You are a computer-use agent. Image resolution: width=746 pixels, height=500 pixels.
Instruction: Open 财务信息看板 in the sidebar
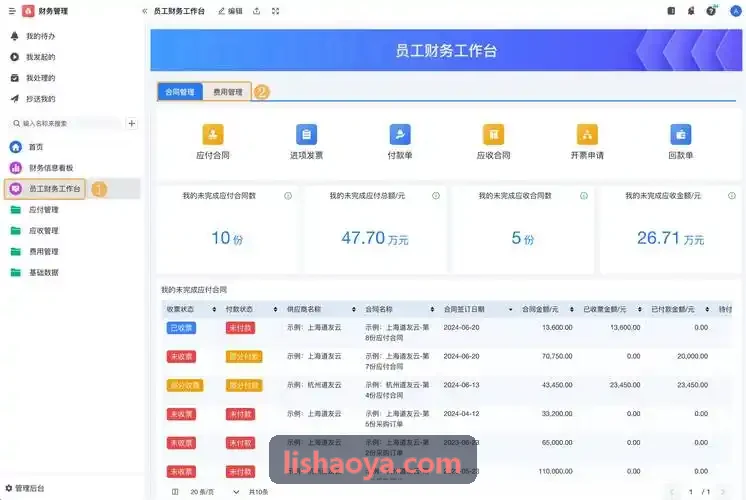(x=51, y=168)
